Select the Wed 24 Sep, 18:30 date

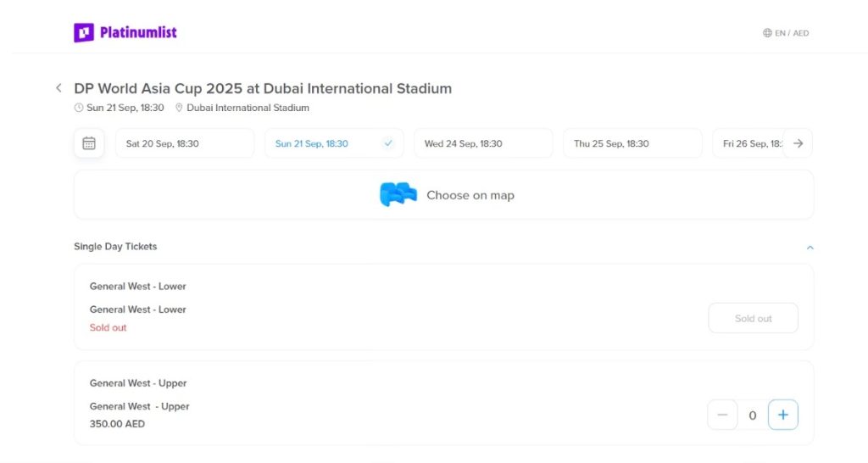point(482,143)
